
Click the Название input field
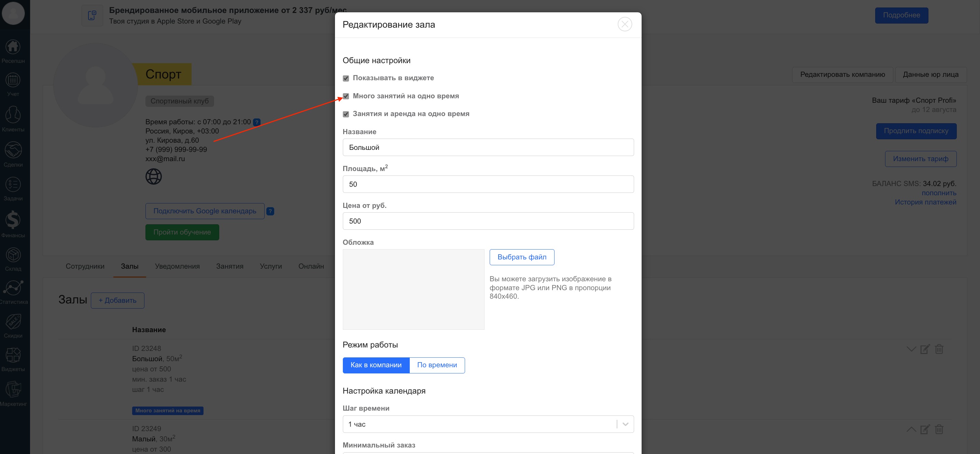pyautogui.click(x=488, y=147)
